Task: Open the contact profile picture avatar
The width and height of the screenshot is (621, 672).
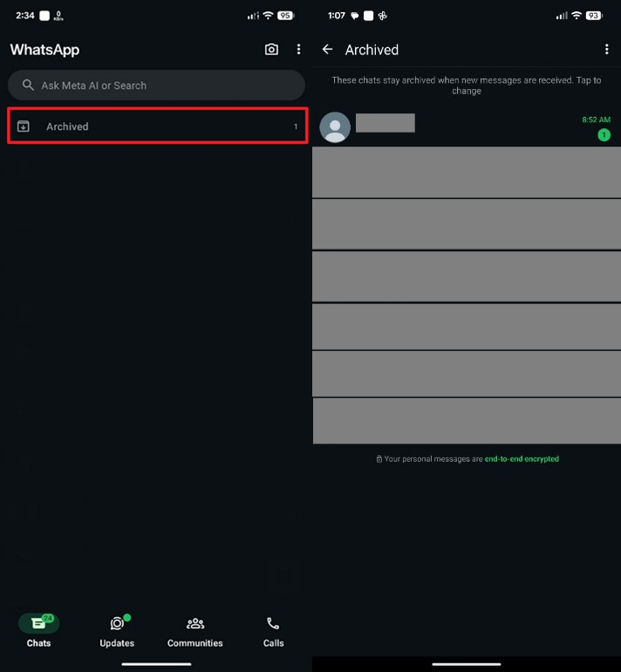Action: click(335, 127)
